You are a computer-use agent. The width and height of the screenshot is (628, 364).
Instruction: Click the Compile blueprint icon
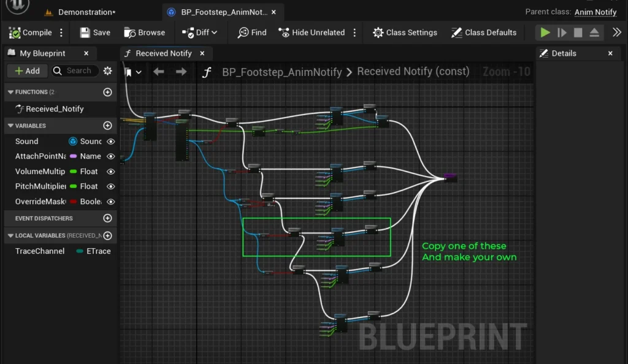point(15,32)
